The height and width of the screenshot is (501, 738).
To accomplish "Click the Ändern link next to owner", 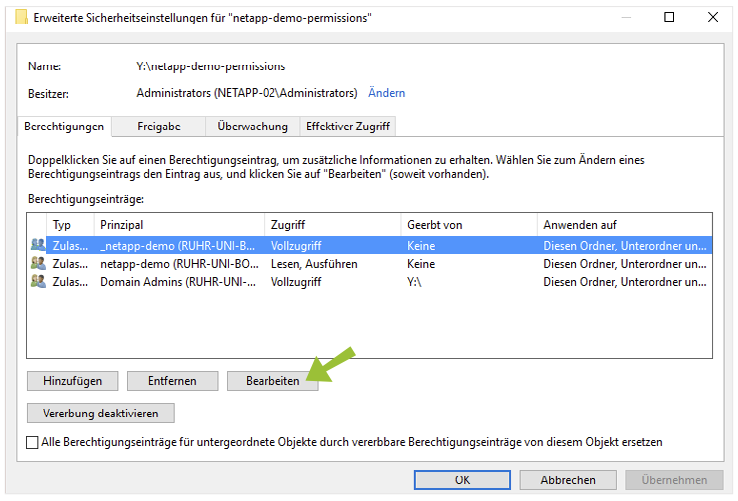I will tap(386, 93).
